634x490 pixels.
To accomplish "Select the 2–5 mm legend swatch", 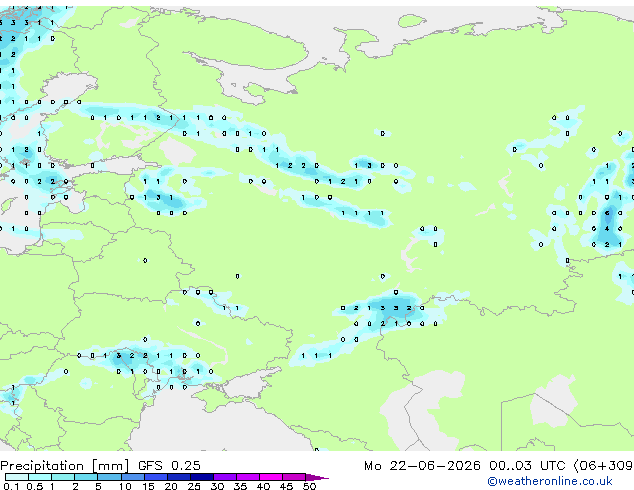I will click(86, 477).
